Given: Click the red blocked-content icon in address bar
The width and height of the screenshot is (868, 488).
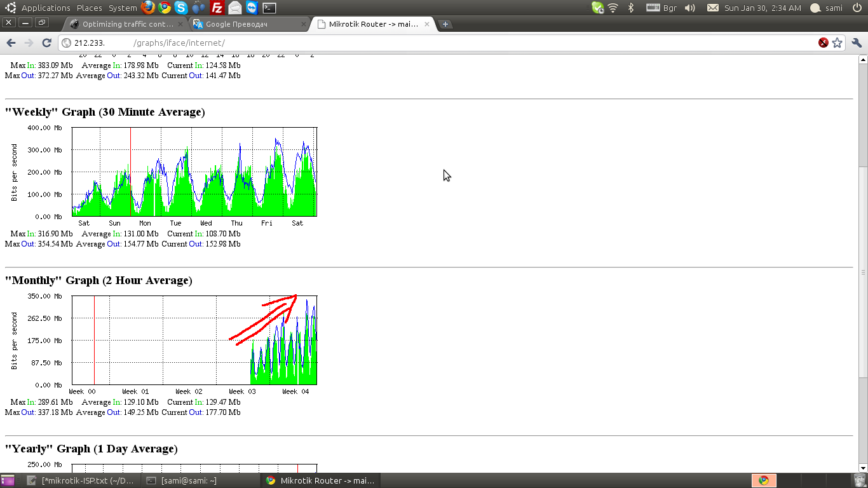Looking at the screenshot, I should point(824,43).
